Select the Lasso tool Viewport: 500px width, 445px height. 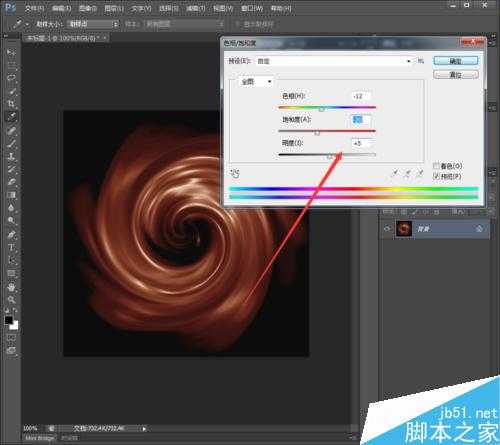pyautogui.click(x=11, y=78)
